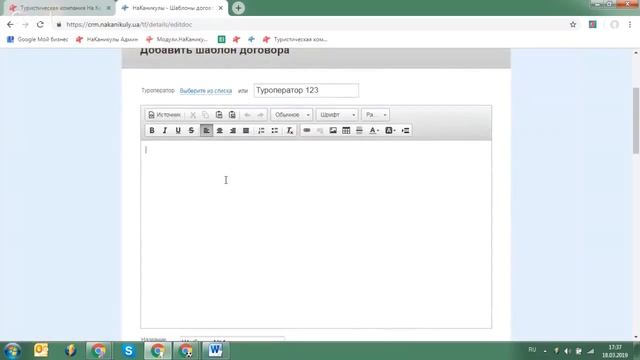This screenshot has width=640, height=360.
Task: Open the Chrome three-dot menu
Action: pos(630,24)
